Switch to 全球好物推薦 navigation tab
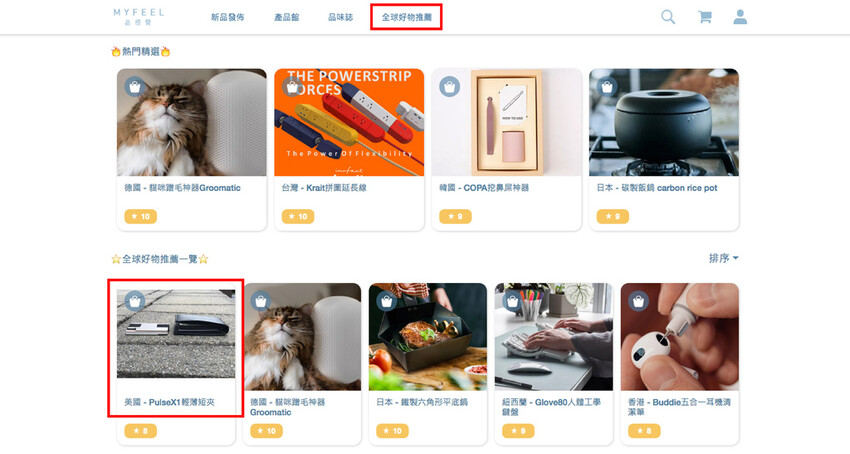850x454 pixels. point(406,18)
